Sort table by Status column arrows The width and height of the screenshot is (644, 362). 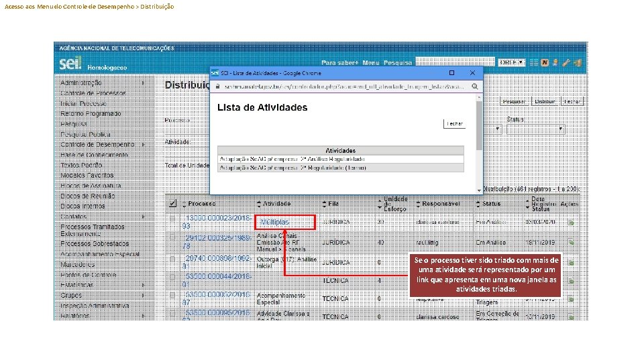tap(478, 204)
